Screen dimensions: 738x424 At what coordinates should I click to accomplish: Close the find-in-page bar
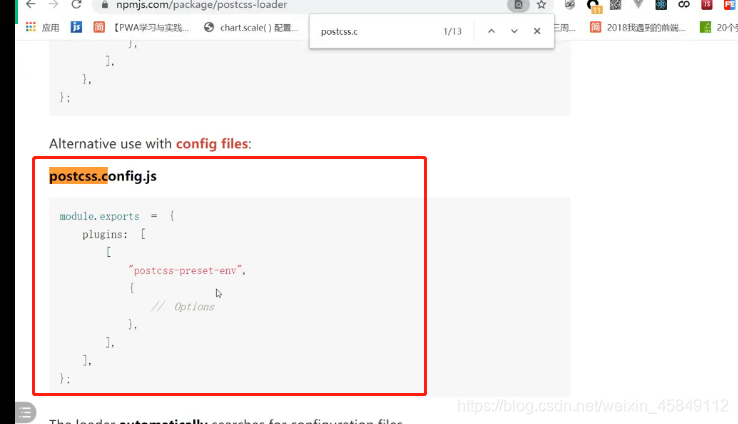[x=537, y=31]
